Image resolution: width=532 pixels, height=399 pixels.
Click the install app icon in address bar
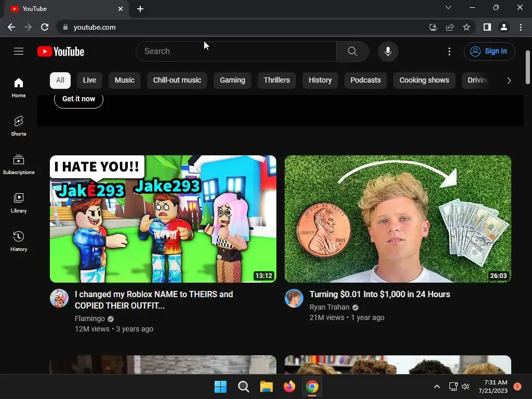tap(433, 27)
